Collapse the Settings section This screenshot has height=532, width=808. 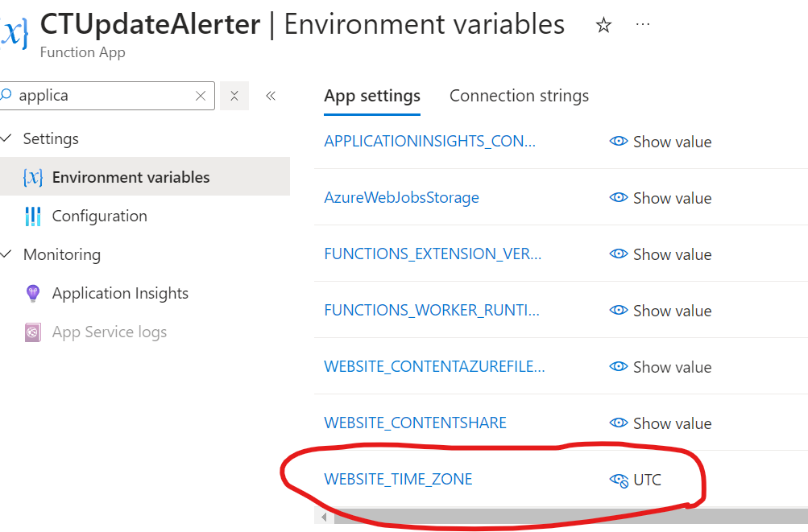coord(6,138)
